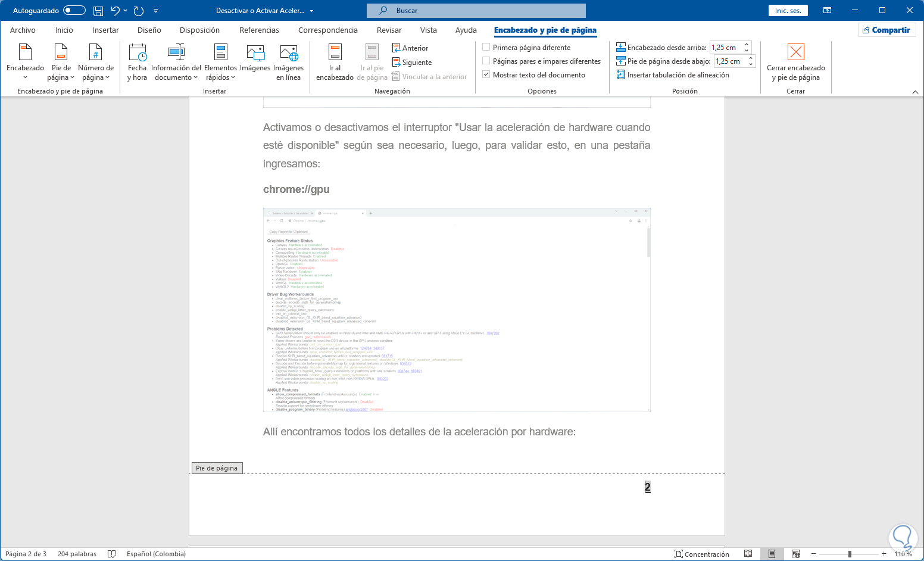
Task: Click the Imágenes en línea icon
Action: click(289, 61)
